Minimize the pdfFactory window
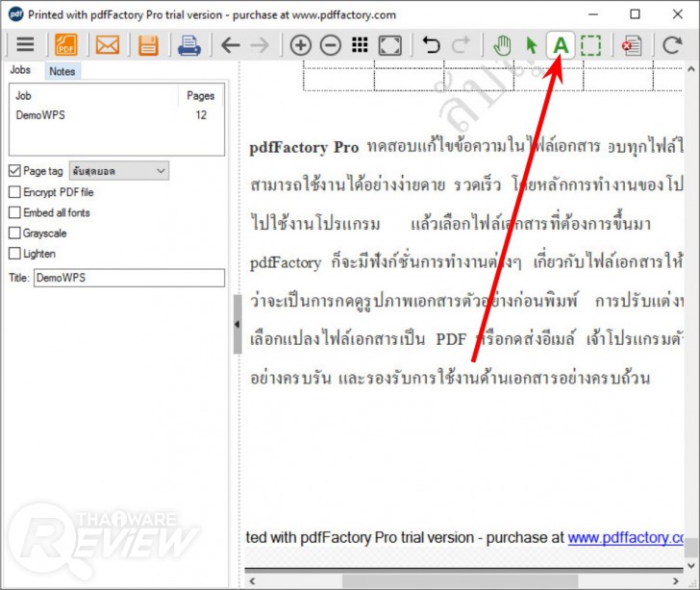The height and width of the screenshot is (590, 700). (593, 14)
